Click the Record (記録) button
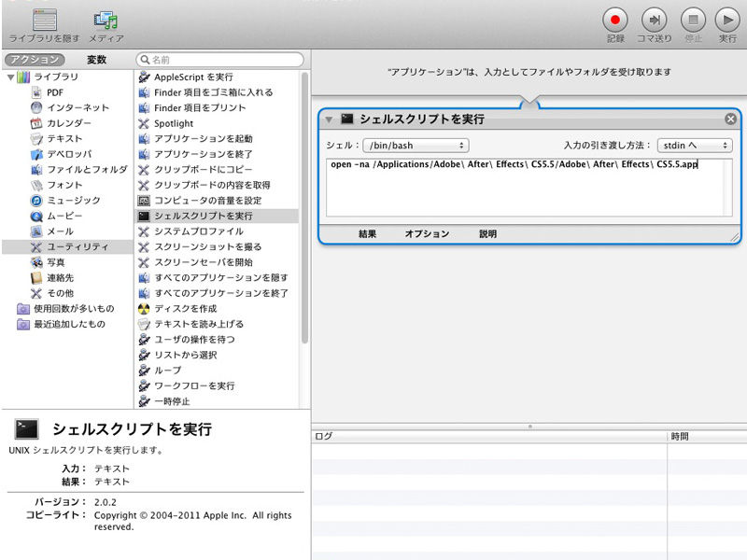This screenshot has width=747, height=560. (x=615, y=20)
